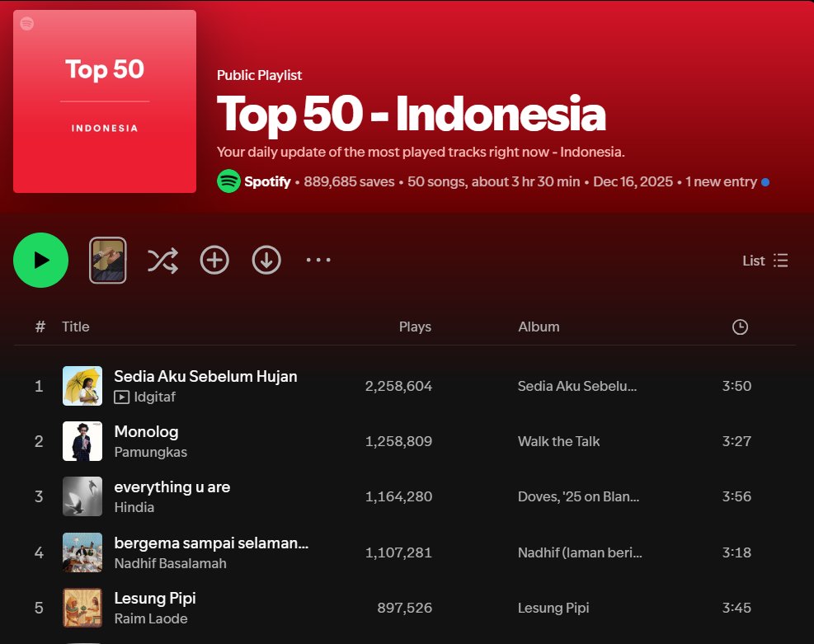Play the Top 50 - Indonesia playlist

[x=40, y=260]
